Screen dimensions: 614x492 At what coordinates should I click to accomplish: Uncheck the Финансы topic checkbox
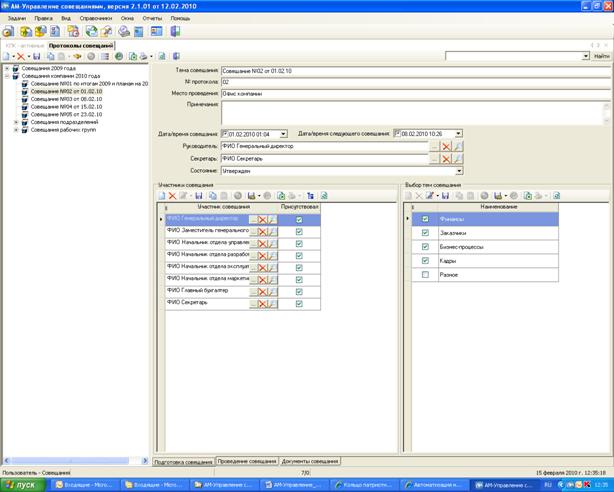click(426, 219)
